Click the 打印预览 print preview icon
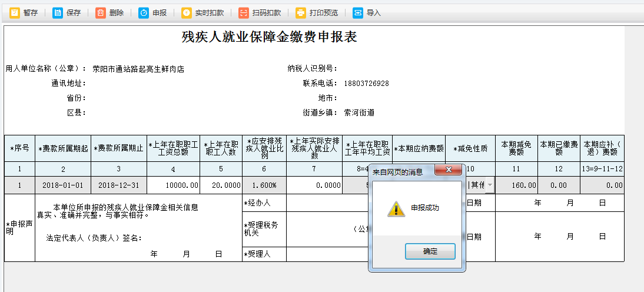Image resolution: width=644 pixels, height=292 pixels. pos(301,13)
